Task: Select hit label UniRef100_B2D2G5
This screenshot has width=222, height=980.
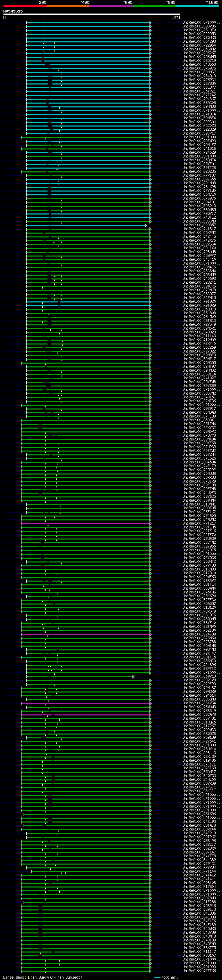Action: [x=199, y=172]
